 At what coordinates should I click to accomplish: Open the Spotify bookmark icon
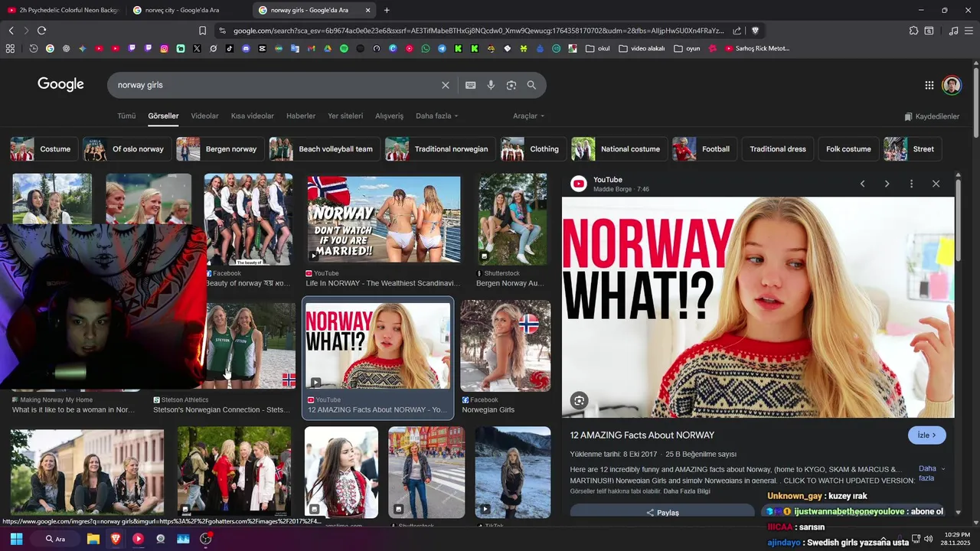(344, 48)
